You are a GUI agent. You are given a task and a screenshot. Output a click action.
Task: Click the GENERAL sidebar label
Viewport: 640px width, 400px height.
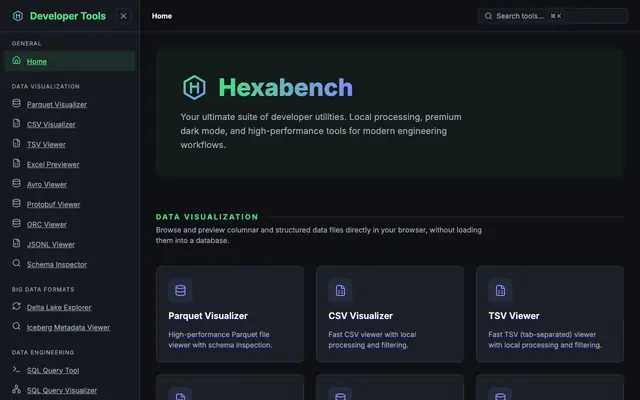tap(27, 43)
